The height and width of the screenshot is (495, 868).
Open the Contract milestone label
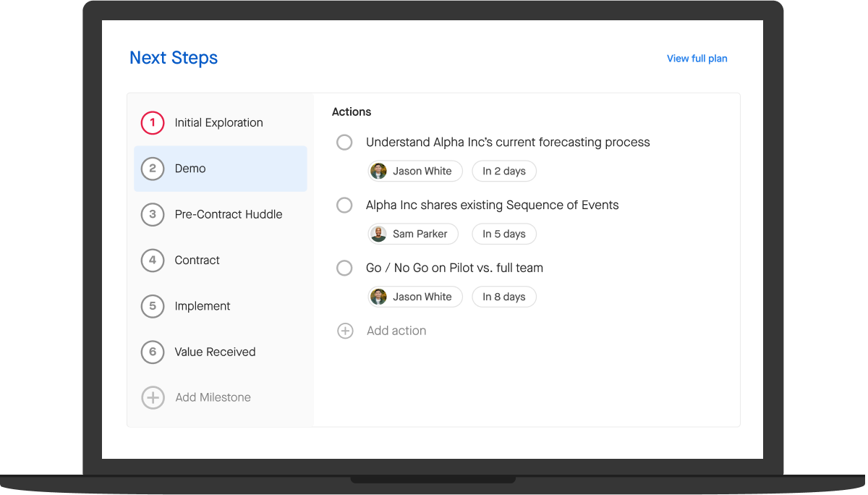pyautogui.click(x=197, y=261)
